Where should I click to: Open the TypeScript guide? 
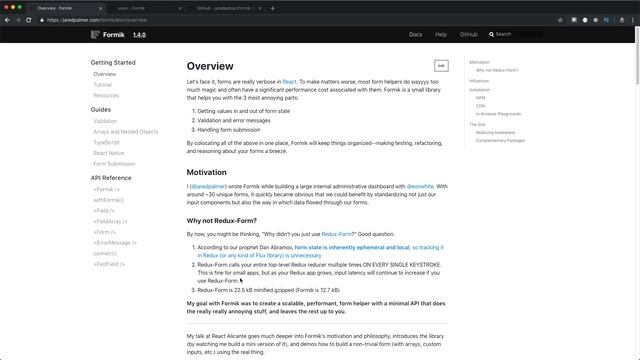point(107,142)
